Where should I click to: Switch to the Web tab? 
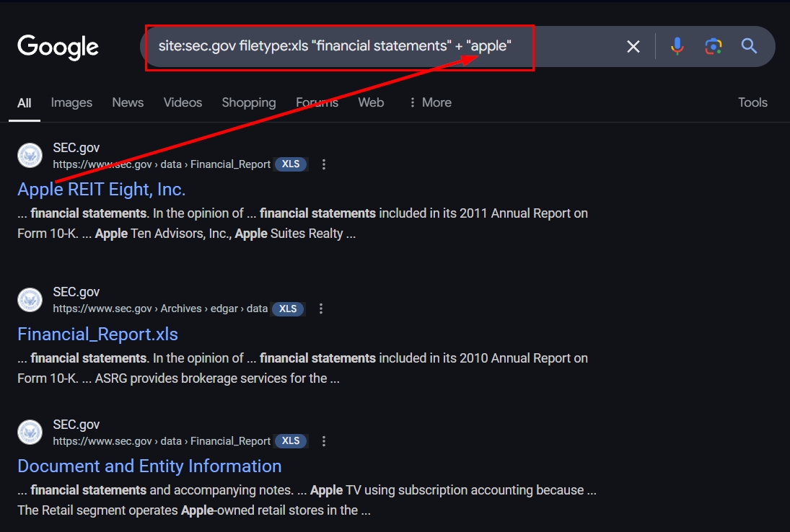coord(371,102)
